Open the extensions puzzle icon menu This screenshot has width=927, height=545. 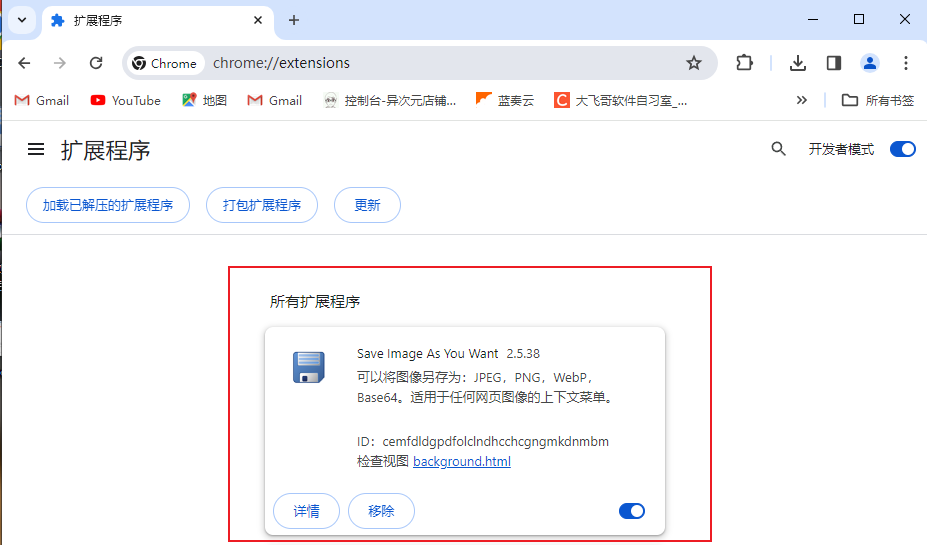coord(744,63)
